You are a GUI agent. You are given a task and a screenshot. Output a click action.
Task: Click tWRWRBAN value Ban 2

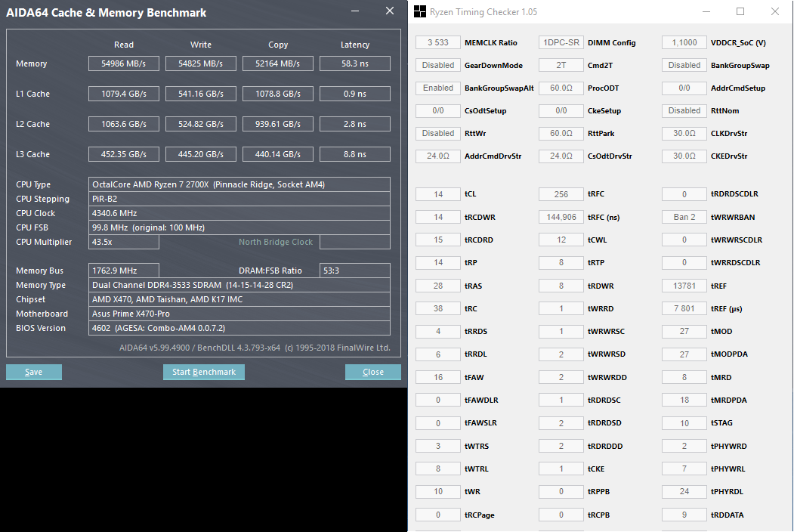coord(684,217)
